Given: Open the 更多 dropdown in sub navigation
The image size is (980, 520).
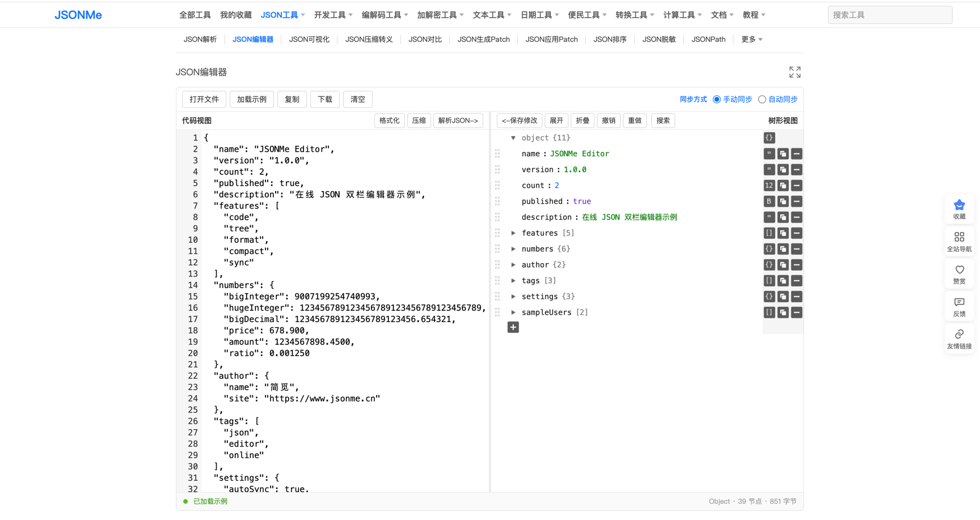Looking at the screenshot, I should (x=751, y=39).
